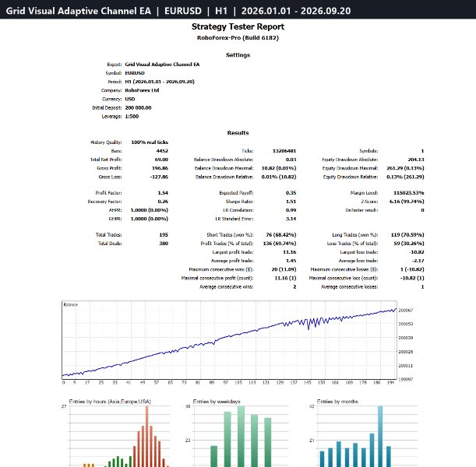Click the LR Standard Error value '3.14'
Image resolution: width=476 pixels, height=467 pixels.
point(291,219)
